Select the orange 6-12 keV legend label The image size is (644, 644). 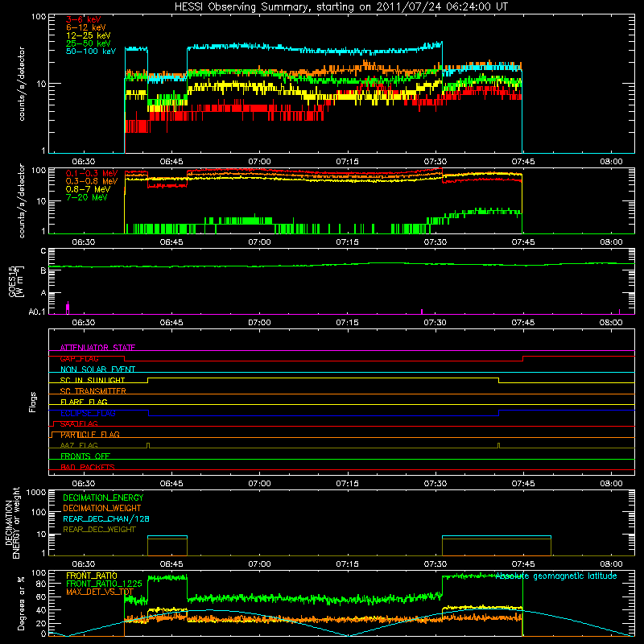[x=85, y=27]
